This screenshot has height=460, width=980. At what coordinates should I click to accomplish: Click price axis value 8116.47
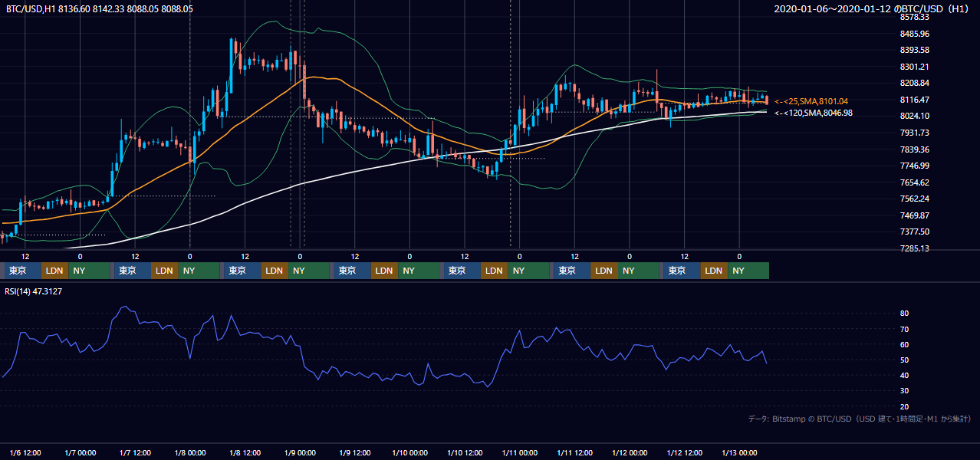[914, 100]
